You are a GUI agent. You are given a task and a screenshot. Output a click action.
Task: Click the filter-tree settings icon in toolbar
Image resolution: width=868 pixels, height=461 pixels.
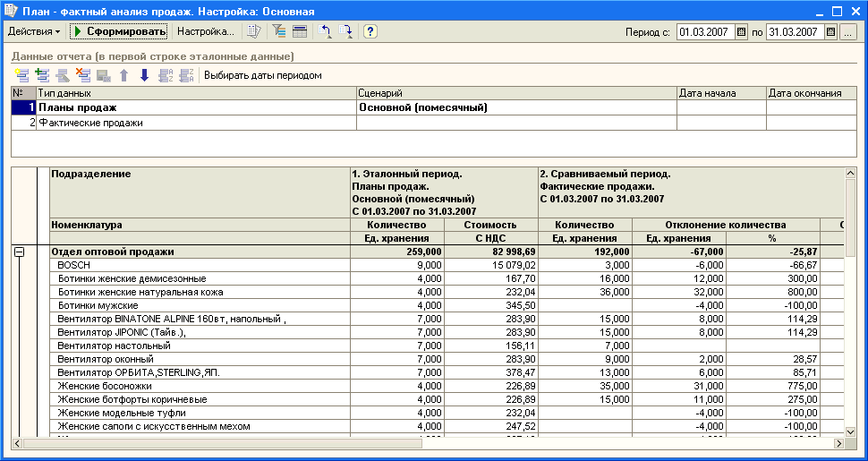coord(279,31)
